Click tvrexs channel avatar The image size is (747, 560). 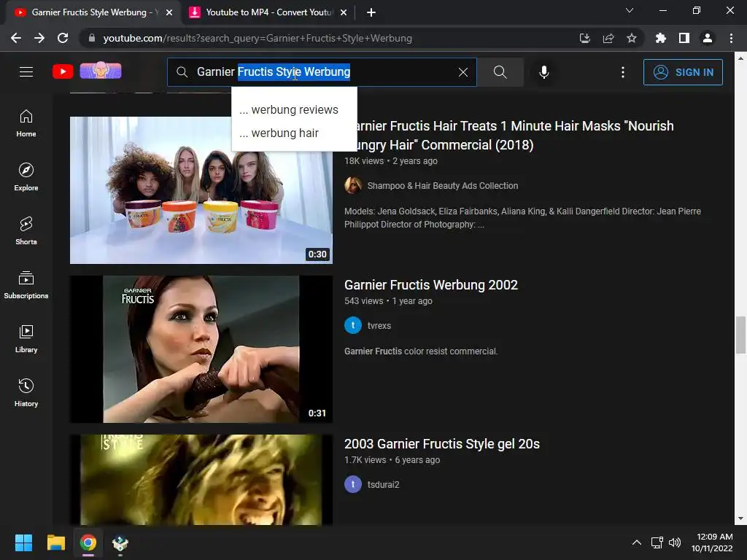(353, 326)
